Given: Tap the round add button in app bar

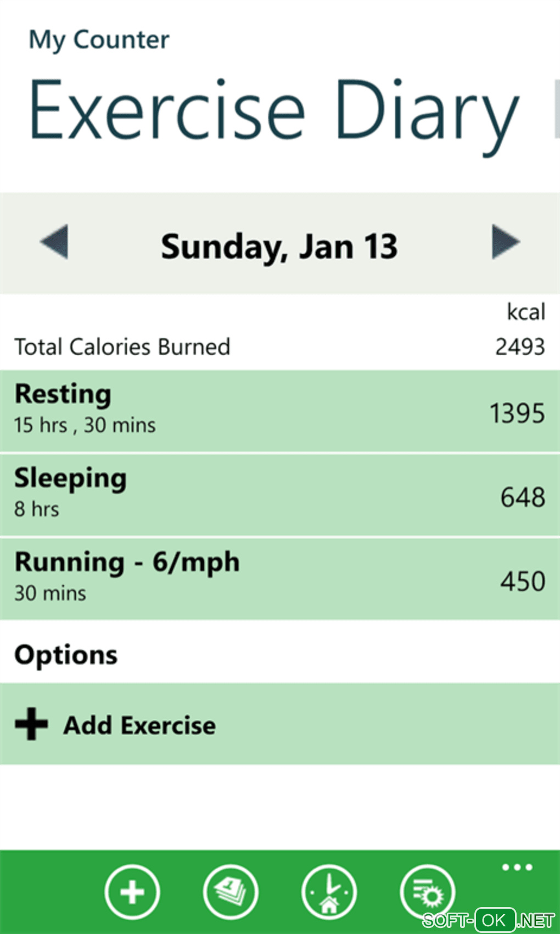Looking at the screenshot, I should [x=132, y=892].
